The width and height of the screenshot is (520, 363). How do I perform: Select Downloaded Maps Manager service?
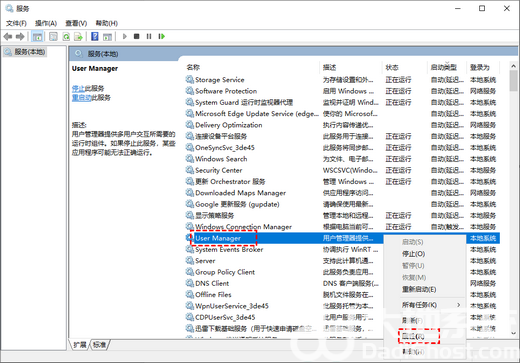pyautogui.click(x=342, y=193)
